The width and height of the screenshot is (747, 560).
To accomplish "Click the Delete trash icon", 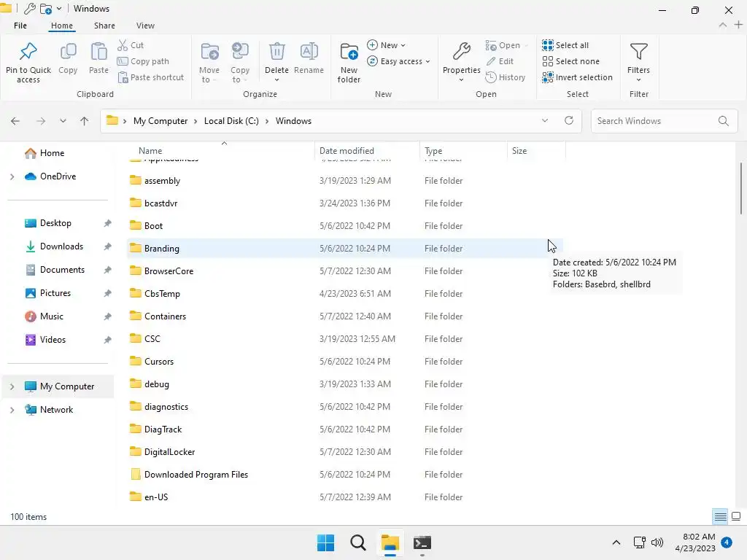I will 276,52.
